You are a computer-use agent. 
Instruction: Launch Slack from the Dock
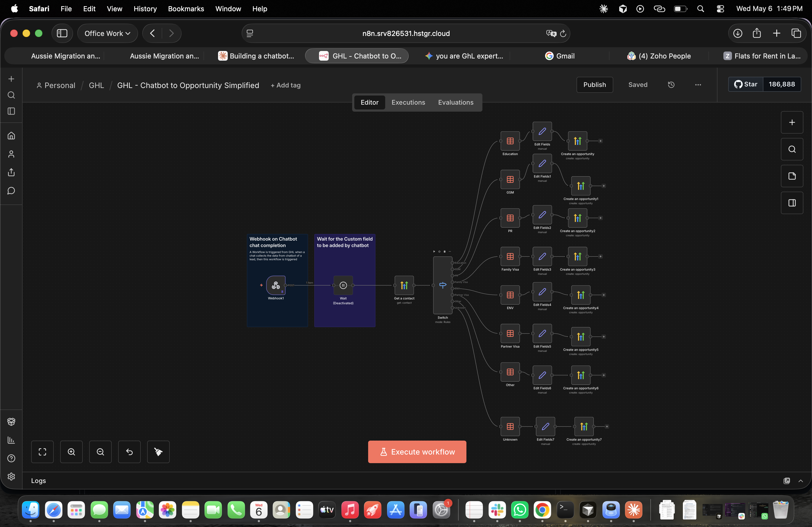click(497, 510)
